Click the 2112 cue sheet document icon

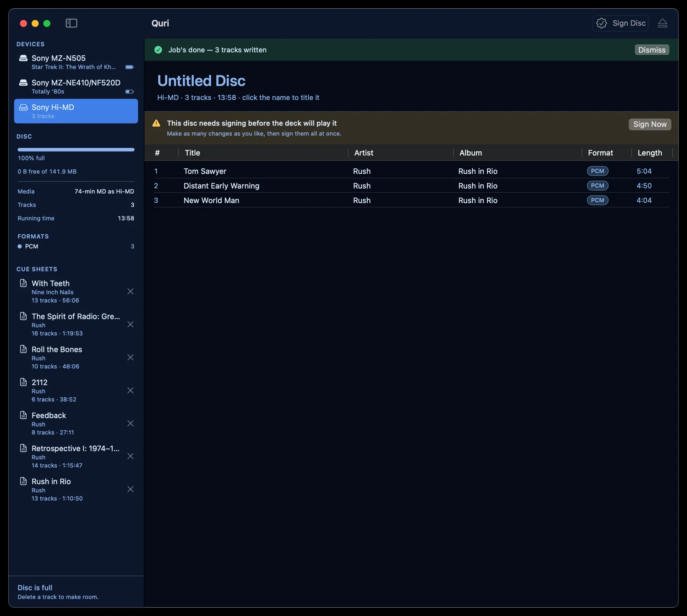click(x=23, y=382)
